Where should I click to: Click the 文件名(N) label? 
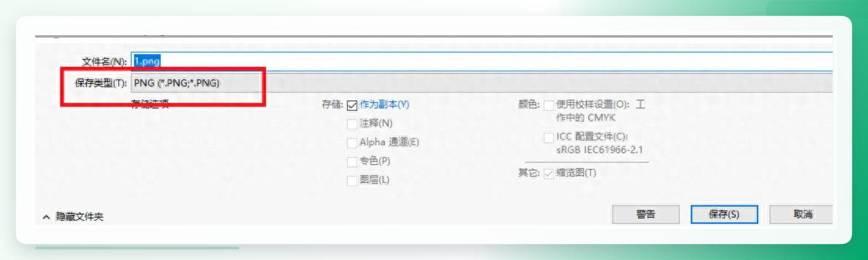105,62
